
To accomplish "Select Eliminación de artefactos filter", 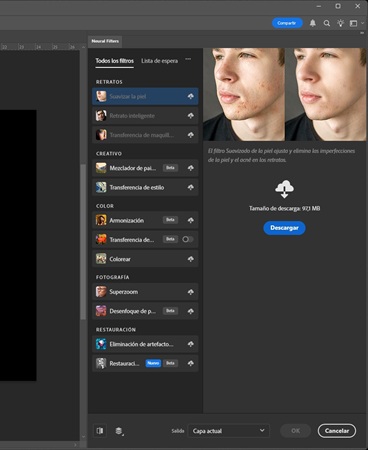I will tap(145, 344).
